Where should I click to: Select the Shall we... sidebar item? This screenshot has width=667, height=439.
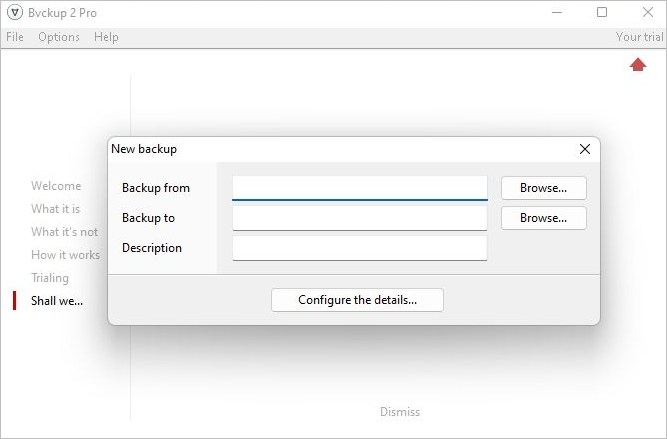tap(57, 301)
